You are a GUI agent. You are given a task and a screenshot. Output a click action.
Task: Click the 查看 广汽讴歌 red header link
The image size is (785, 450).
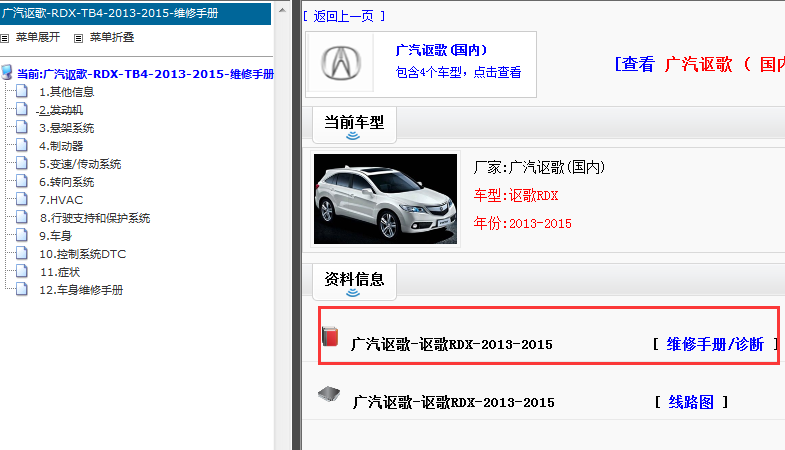(x=700, y=64)
